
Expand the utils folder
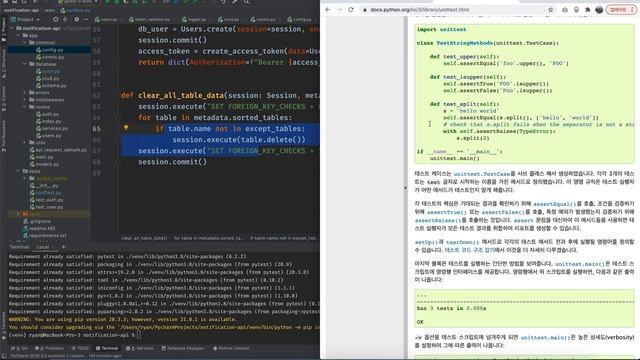coord(24,142)
